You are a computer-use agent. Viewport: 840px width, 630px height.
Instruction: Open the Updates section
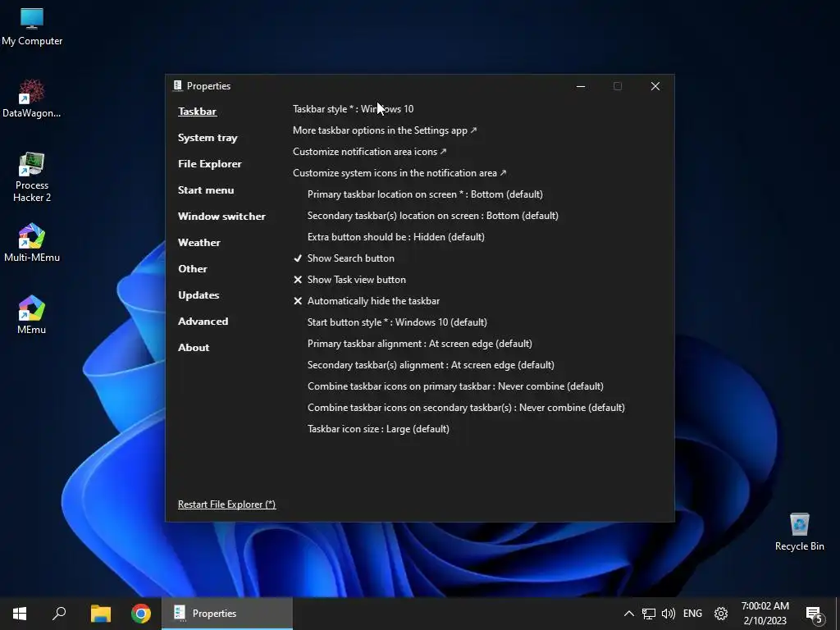199,295
